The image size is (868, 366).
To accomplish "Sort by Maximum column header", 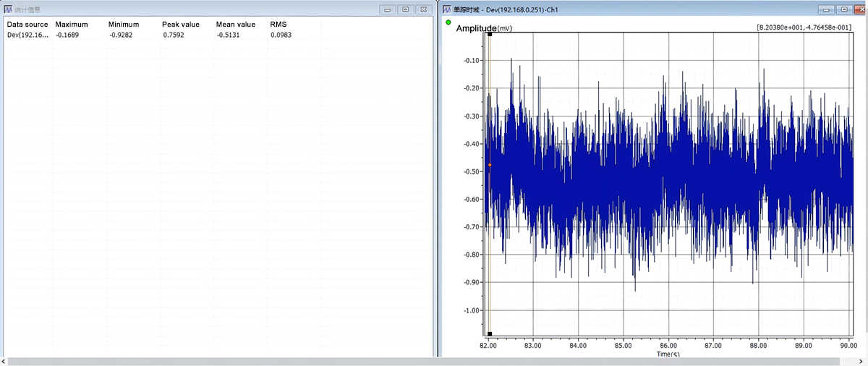I will pos(71,24).
